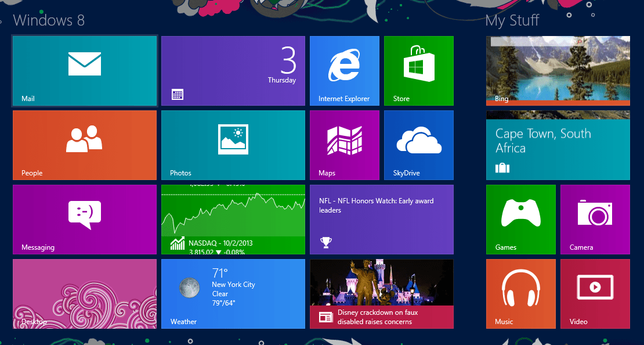
Task: Click 'Cape Town, South Africa' text
Action: click(543, 141)
